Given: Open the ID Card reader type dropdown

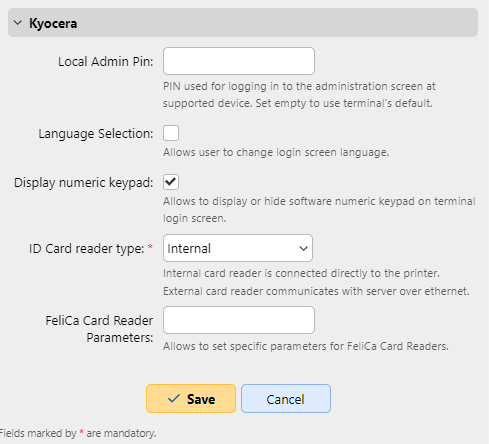Looking at the screenshot, I should [x=238, y=248].
